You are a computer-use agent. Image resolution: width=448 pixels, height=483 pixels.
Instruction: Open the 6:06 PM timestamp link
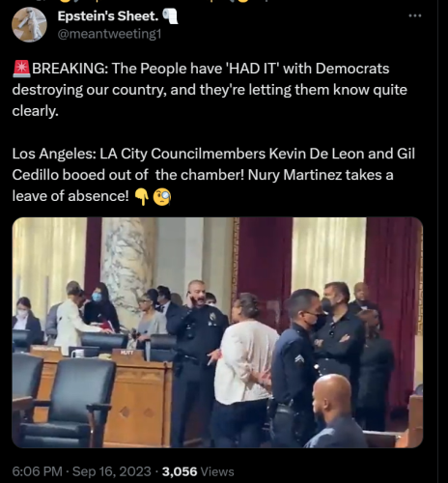[37, 471]
